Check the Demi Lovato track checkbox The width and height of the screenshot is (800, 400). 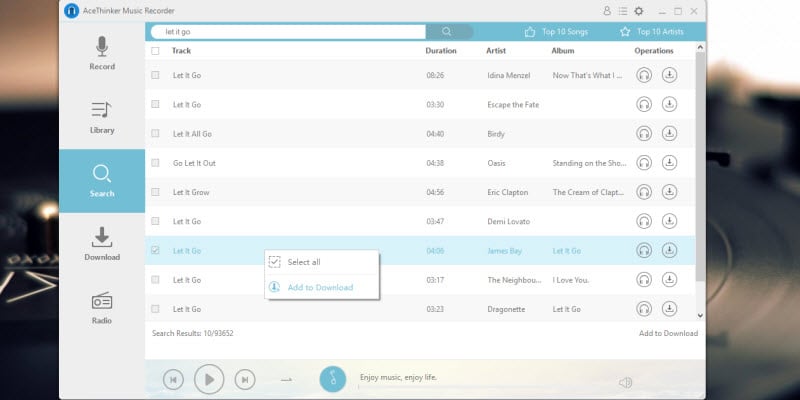155,221
